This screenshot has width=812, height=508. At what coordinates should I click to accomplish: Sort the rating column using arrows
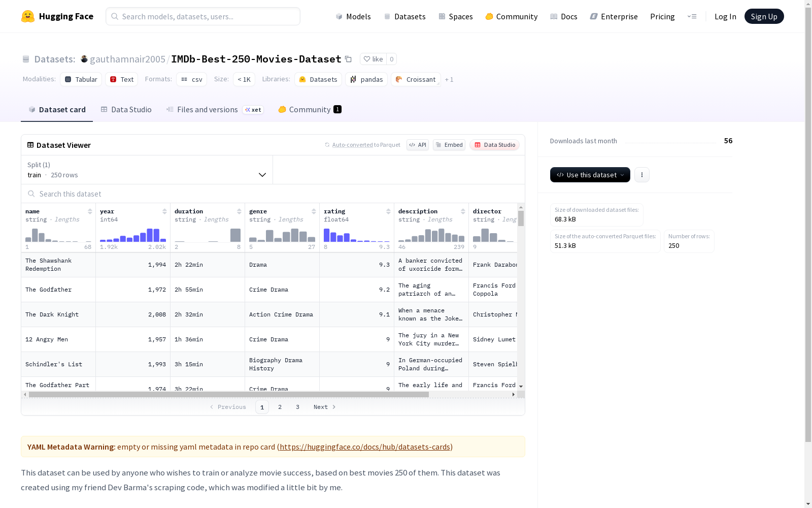(388, 211)
